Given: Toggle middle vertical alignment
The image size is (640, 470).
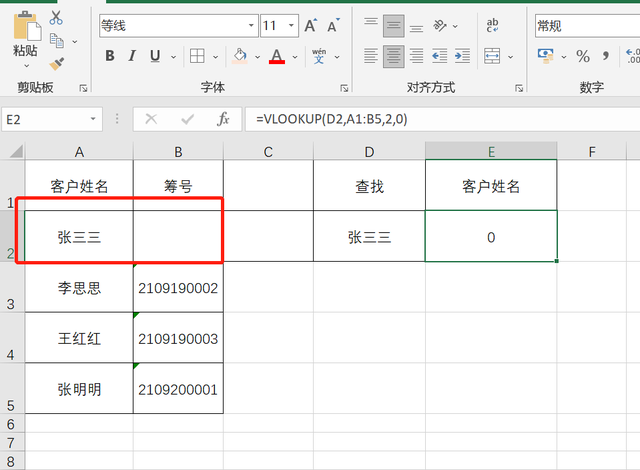Looking at the screenshot, I should pyautogui.click(x=394, y=26).
